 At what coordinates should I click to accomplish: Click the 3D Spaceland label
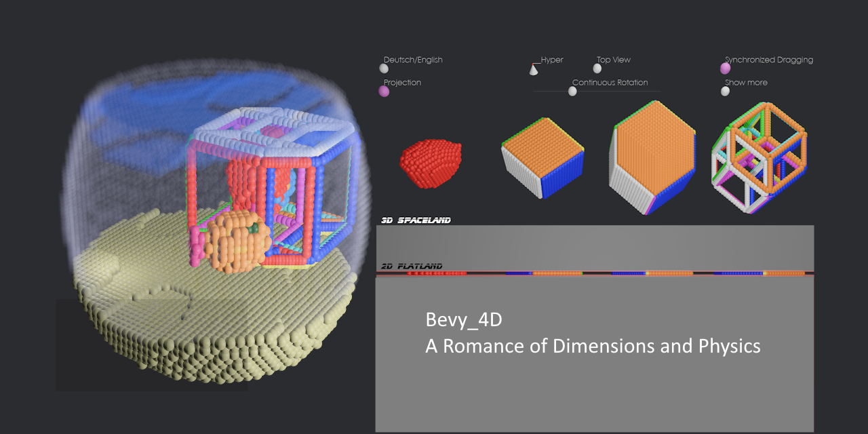[x=416, y=220]
